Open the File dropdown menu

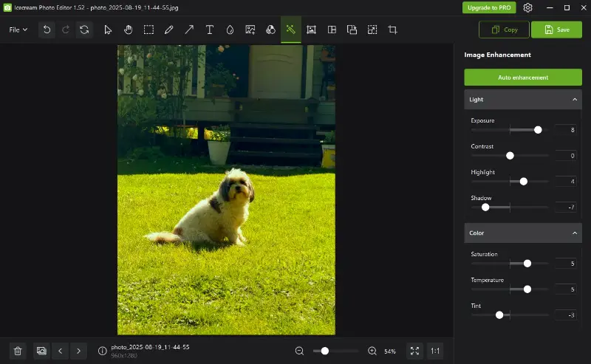coord(18,30)
